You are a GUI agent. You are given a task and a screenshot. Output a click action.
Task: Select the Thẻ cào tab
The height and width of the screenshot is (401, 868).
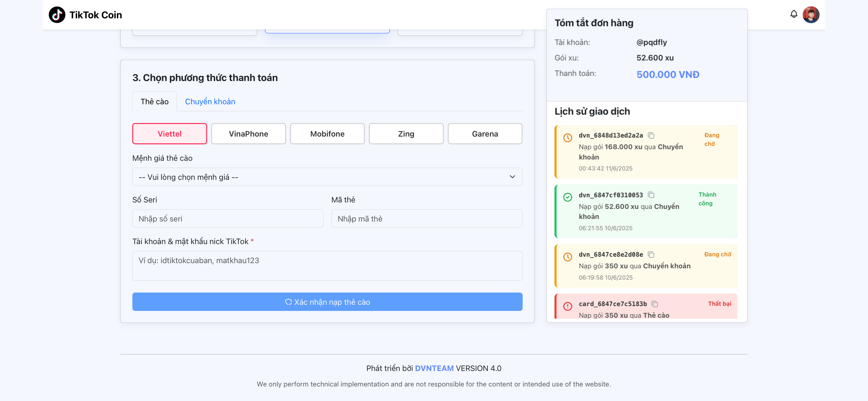coord(154,101)
